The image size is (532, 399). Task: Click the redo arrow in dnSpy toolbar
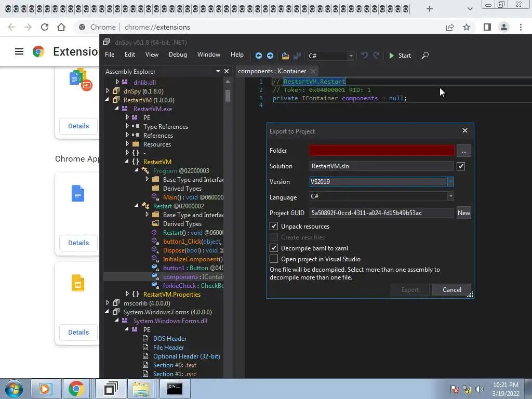376,55
